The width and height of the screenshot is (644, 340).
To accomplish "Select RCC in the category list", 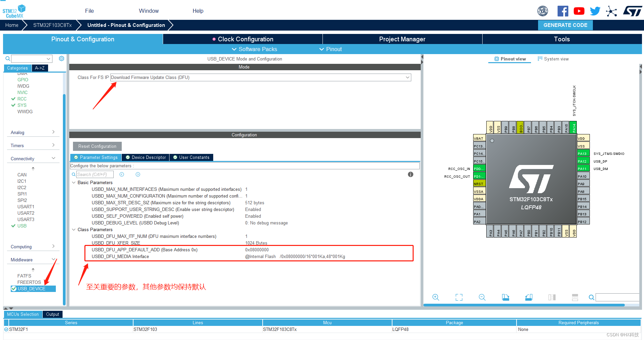I will coord(22,99).
